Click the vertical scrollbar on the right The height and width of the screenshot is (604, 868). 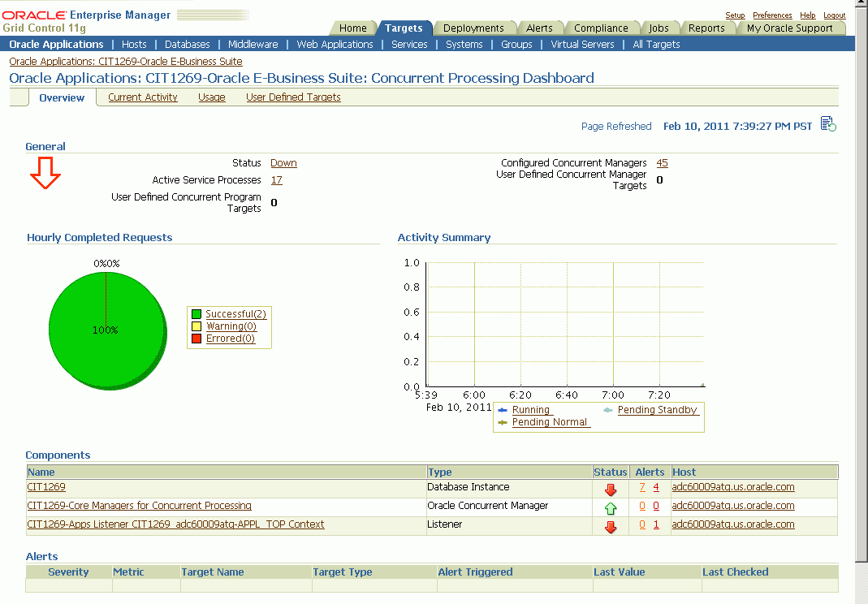(862, 283)
